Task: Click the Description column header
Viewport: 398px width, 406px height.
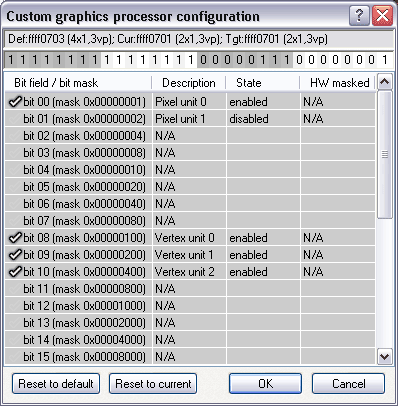Action: tap(189, 83)
